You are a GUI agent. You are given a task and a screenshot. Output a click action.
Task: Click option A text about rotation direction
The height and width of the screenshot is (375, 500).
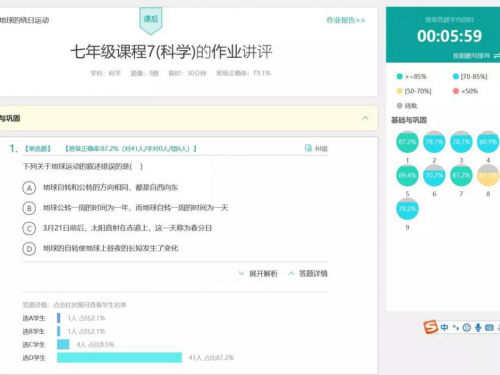111,187
